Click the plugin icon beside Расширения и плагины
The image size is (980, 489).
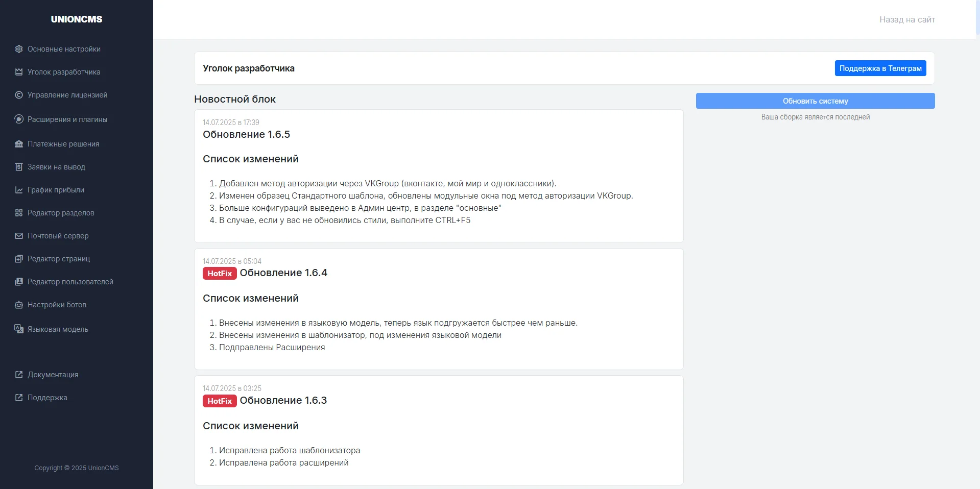pyautogui.click(x=19, y=119)
